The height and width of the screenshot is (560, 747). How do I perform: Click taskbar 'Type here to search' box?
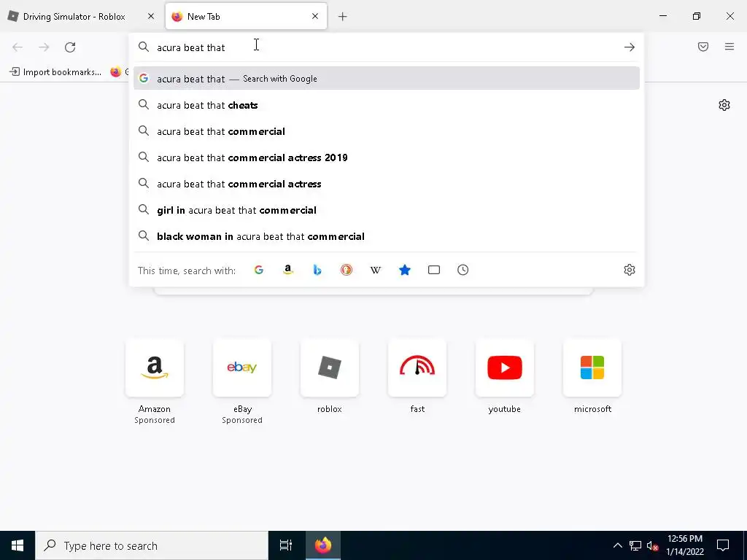coord(152,545)
